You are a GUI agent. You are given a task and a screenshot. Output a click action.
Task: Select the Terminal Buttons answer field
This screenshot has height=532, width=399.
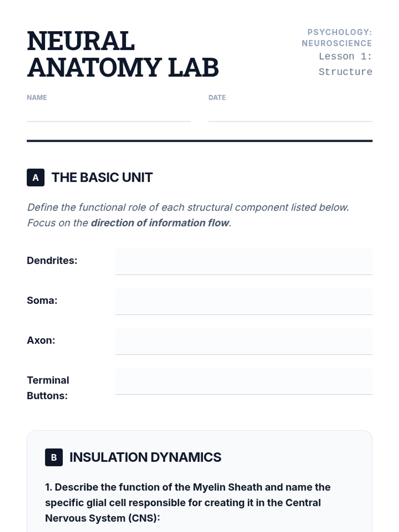click(x=244, y=381)
